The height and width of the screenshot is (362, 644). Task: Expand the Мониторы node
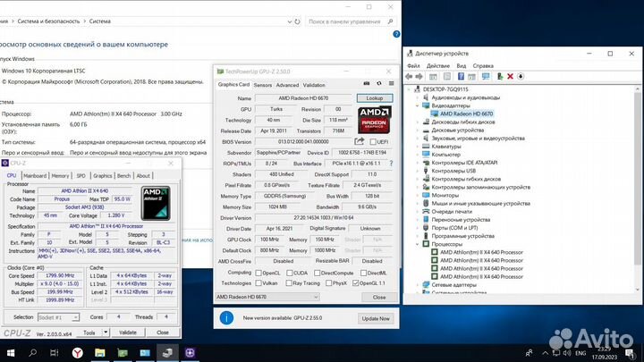(418, 196)
